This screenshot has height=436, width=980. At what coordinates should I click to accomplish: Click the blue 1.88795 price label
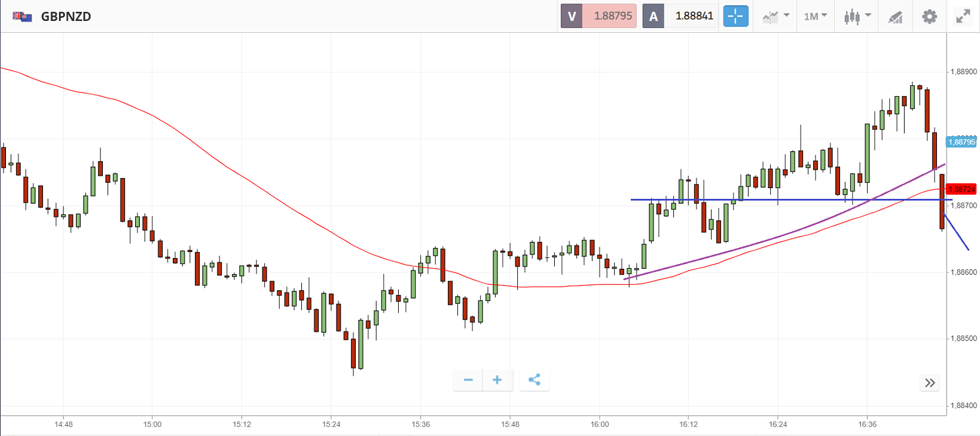tap(961, 142)
